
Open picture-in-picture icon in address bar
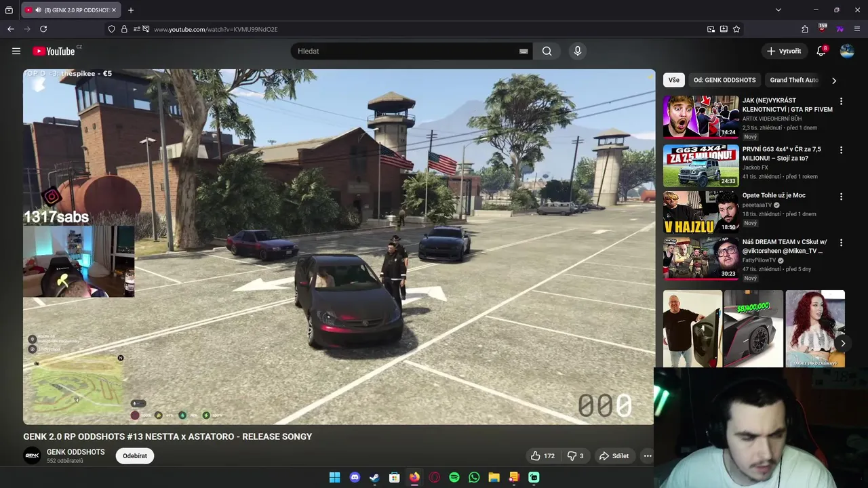711,29
